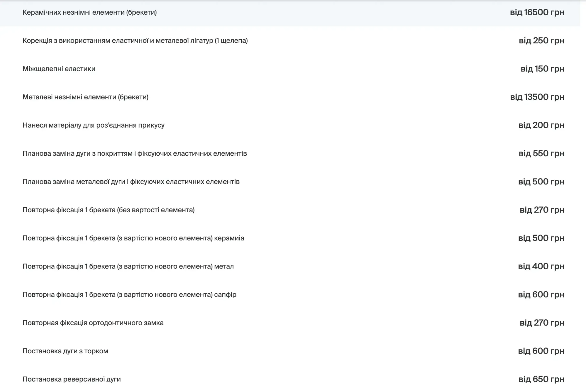Click the price від 13500 грн

pyautogui.click(x=537, y=97)
